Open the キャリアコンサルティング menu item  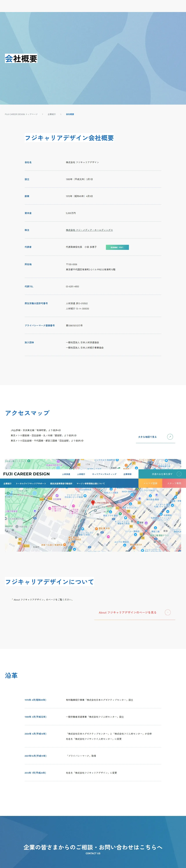click(104, 474)
